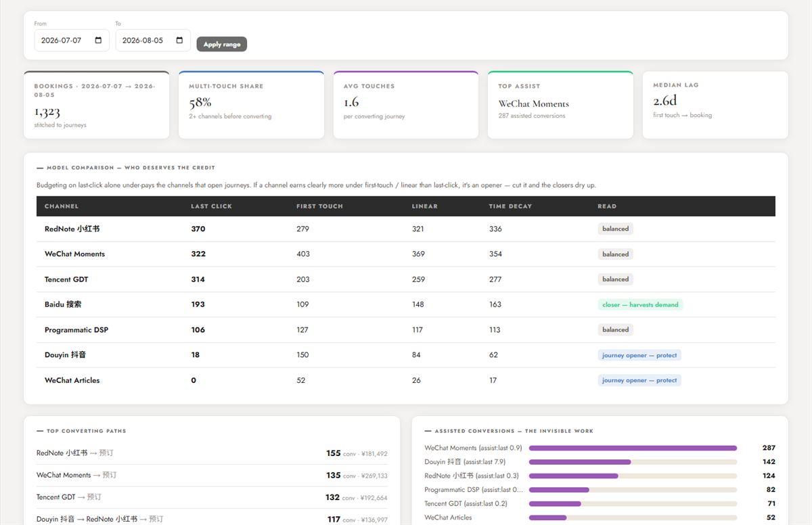Click the closer — harvests demand badge
Viewport: 812px width, 525px height.
pos(641,304)
